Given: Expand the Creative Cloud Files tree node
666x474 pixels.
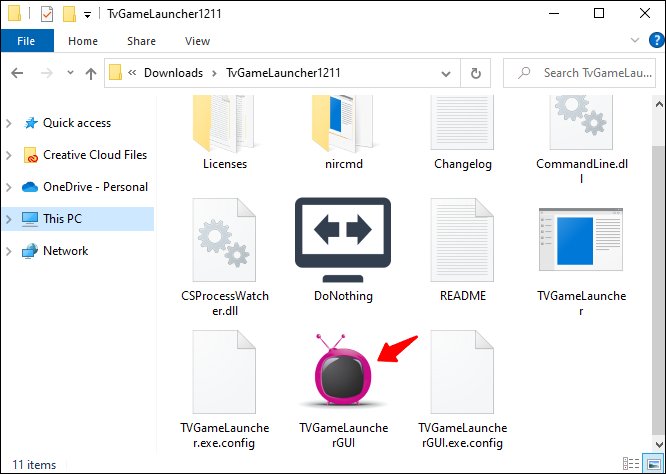Looking at the screenshot, I should click(8, 155).
